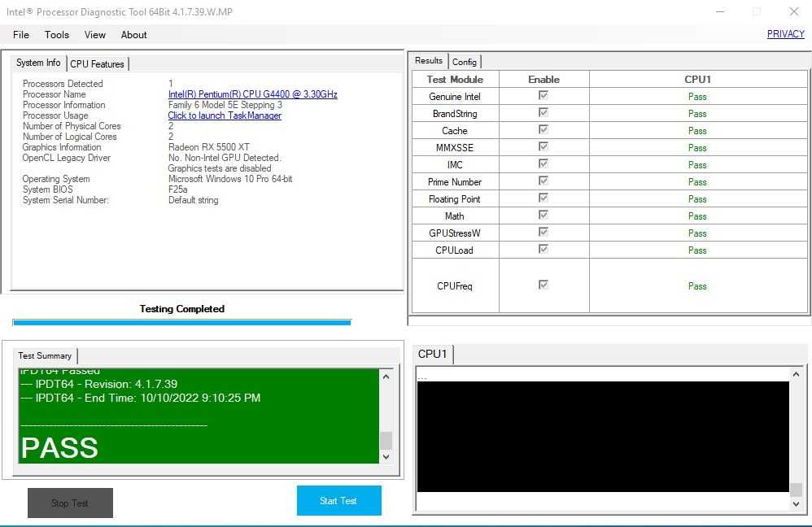Follow the PRIVACY link
Viewport: 812px width, 527px height.
[786, 33]
